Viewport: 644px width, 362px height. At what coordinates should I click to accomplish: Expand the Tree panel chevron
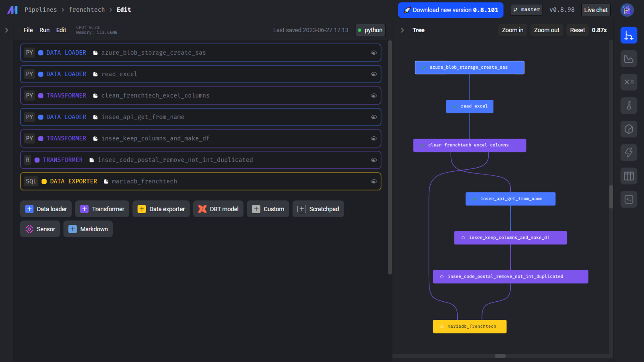[x=402, y=30]
